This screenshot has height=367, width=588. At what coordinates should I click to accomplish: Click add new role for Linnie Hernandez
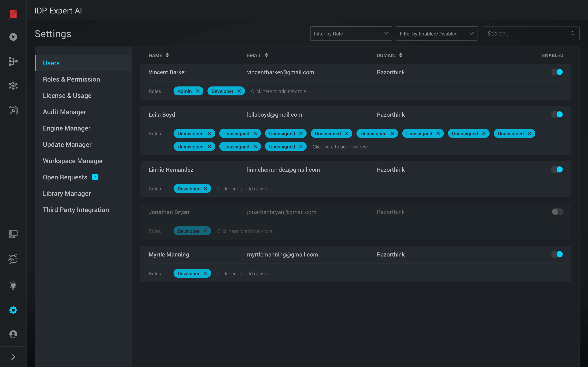246,189
